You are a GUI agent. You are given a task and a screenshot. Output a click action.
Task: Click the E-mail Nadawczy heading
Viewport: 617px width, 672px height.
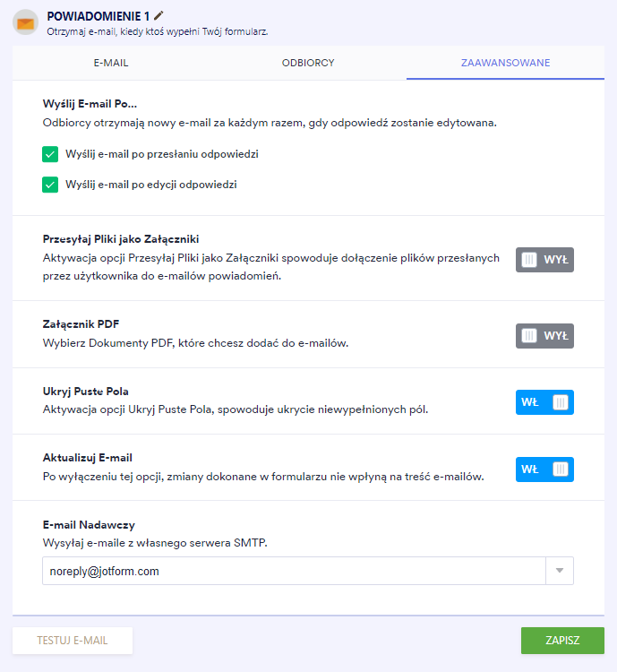89,525
